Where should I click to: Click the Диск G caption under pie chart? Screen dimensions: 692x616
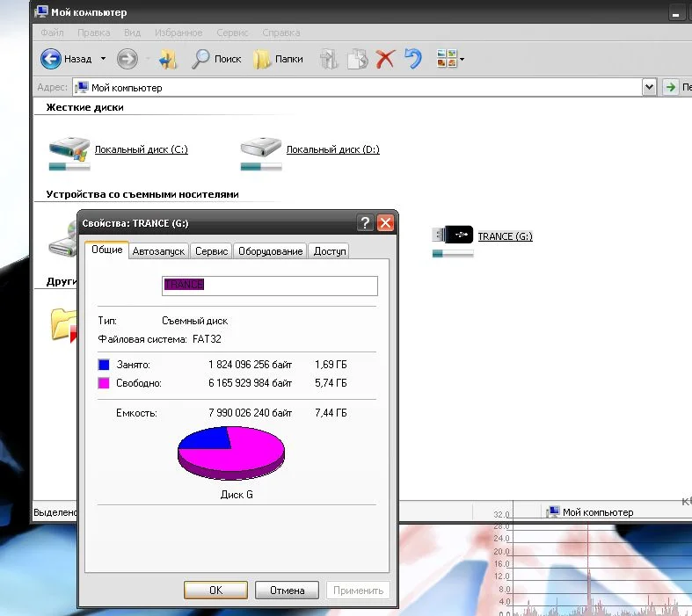237,495
